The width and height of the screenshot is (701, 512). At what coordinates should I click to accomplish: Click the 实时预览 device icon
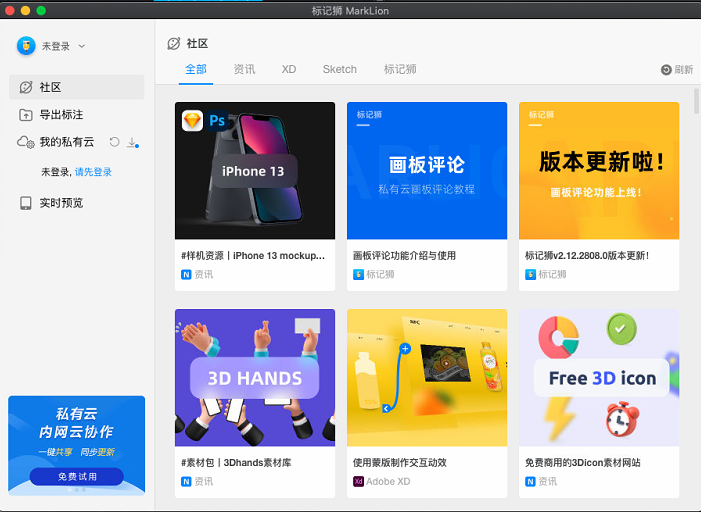(25, 203)
